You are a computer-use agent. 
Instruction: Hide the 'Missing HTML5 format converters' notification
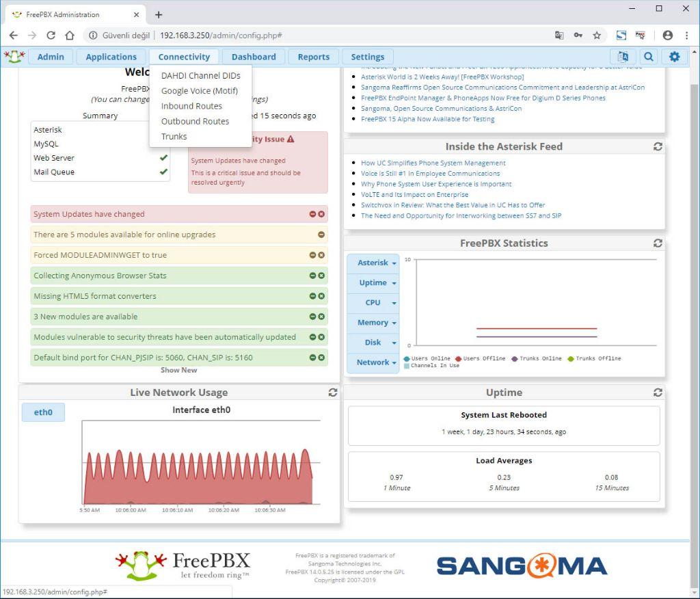314,296
